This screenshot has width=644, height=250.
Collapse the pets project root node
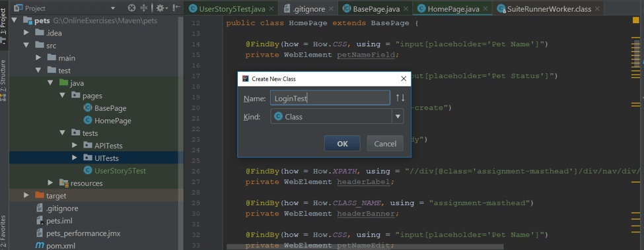tap(15, 20)
